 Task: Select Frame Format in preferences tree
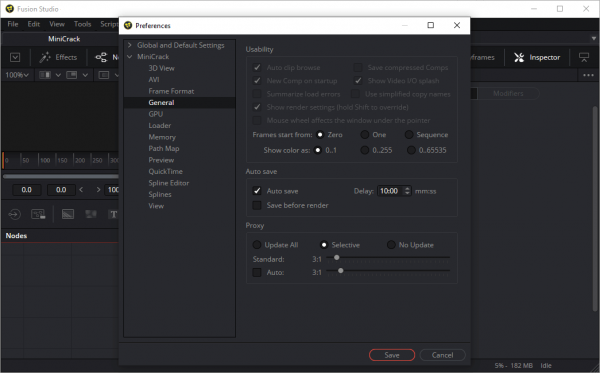[171, 91]
